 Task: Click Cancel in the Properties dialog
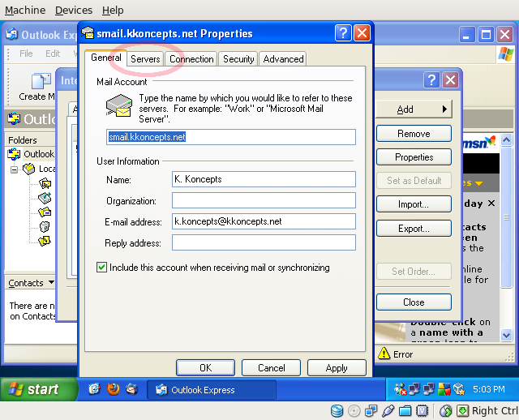271,368
